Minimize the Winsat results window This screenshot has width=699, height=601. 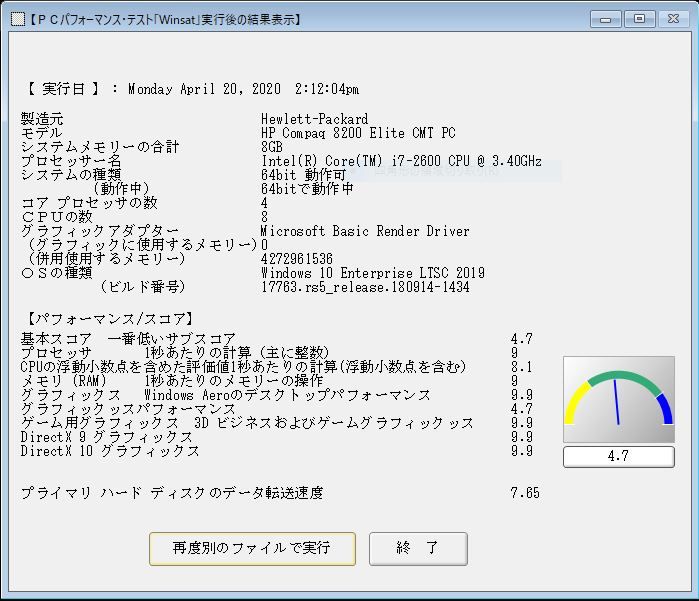click(x=606, y=18)
